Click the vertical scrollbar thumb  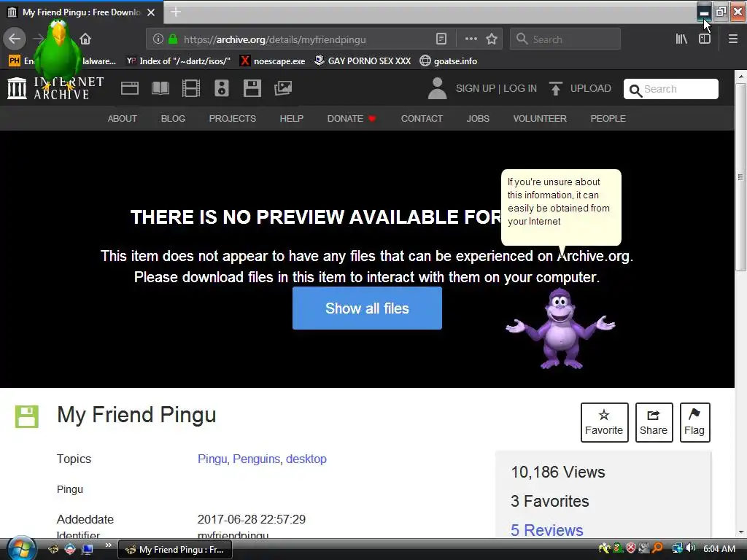740,177
